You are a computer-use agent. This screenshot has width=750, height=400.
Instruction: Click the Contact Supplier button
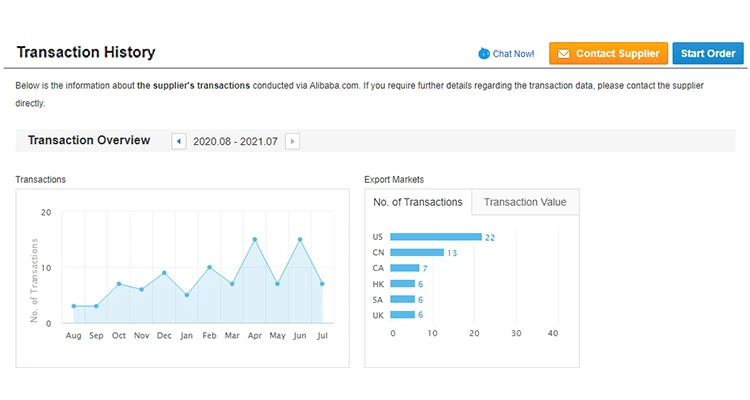click(x=608, y=53)
